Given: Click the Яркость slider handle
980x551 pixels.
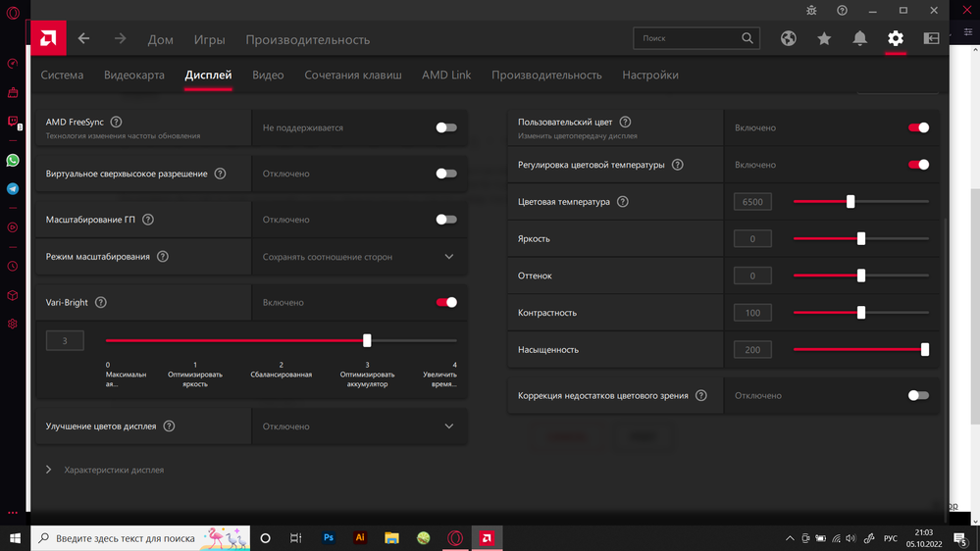Looking at the screenshot, I should pyautogui.click(x=860, y=238).
